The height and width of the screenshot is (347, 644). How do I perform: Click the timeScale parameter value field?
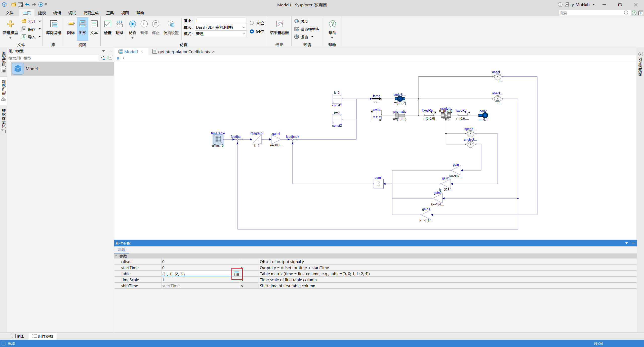point(200,280)
